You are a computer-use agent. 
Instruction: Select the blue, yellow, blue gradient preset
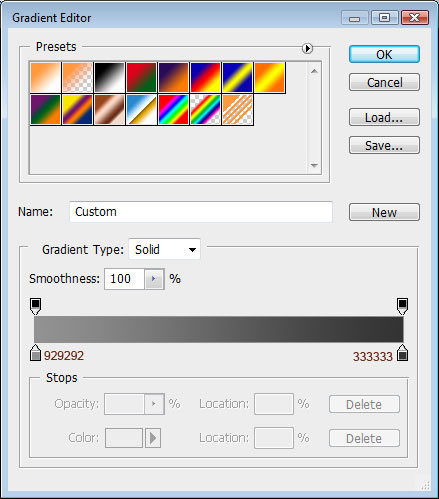[237, 77]
